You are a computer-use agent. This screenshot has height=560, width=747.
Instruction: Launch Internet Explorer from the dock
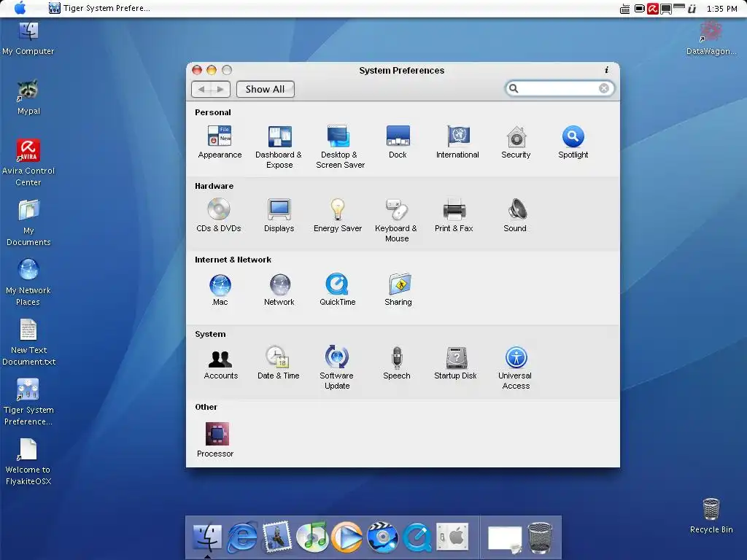click(x=242, y=537)
